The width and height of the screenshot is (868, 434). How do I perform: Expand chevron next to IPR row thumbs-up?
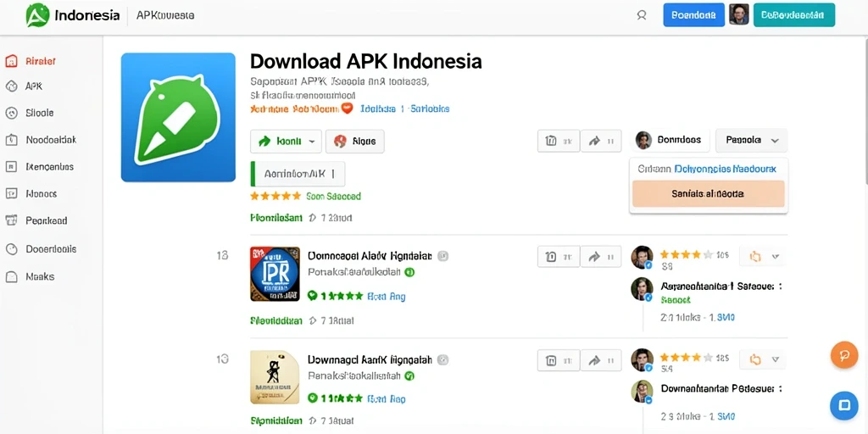pos(776,256)
